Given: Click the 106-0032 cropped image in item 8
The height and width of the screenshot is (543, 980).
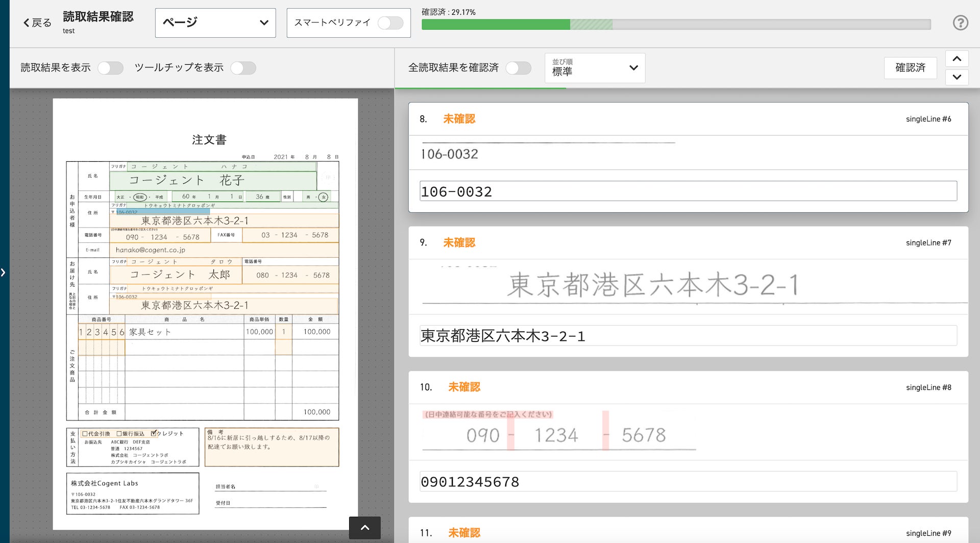Looking at the screenshot, I should click(548, 152).
